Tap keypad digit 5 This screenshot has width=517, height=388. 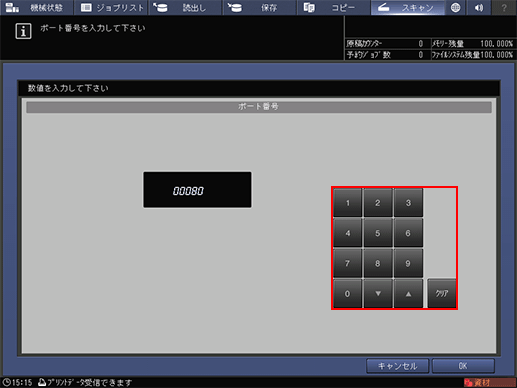[x=378, y=233]
